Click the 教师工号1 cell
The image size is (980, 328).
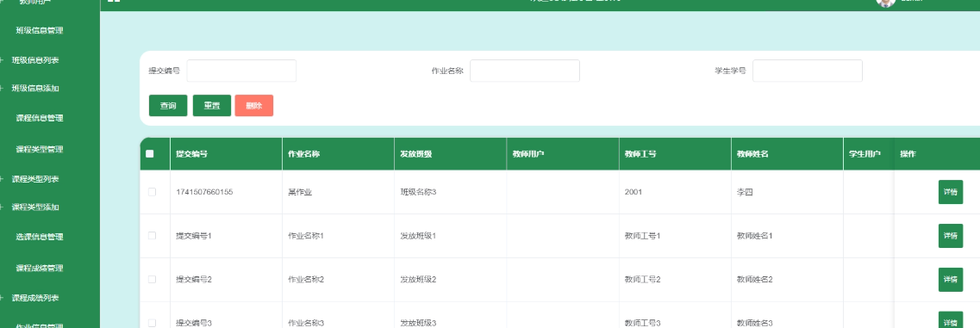(642, 236)
